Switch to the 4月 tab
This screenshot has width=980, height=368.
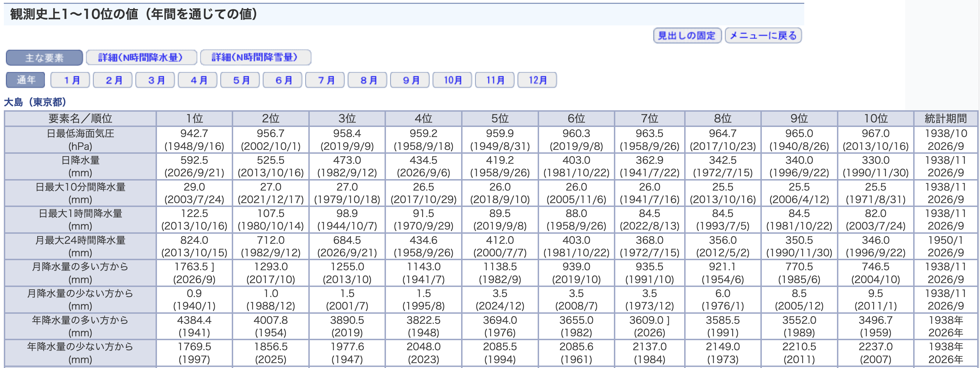coord(197,80)
